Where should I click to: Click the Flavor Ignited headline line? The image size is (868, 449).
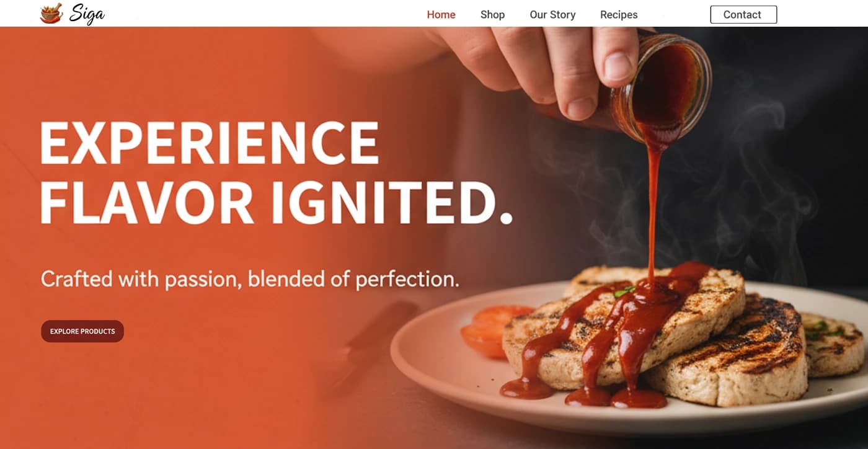(x=277, y=203)
